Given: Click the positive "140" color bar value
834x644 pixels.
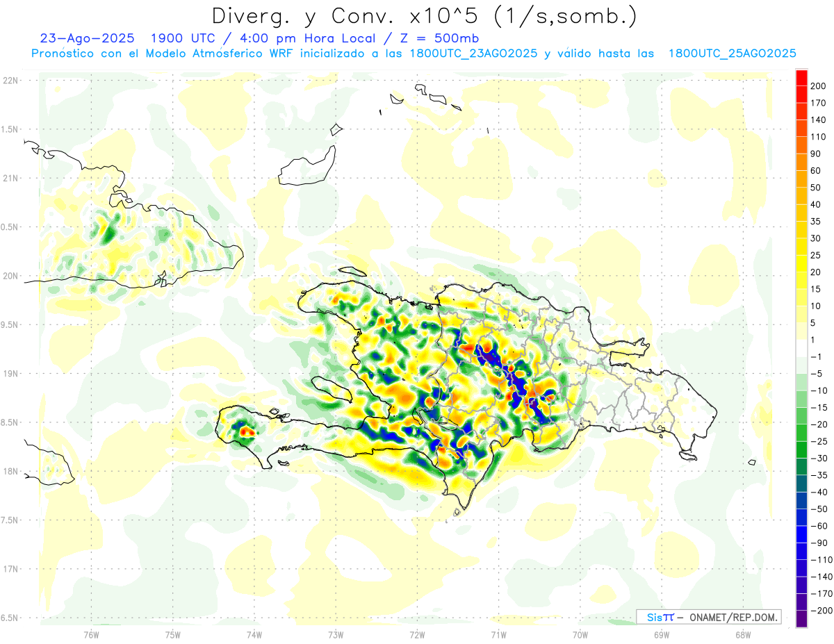Looking at the screenshot, I should point(818,120).
